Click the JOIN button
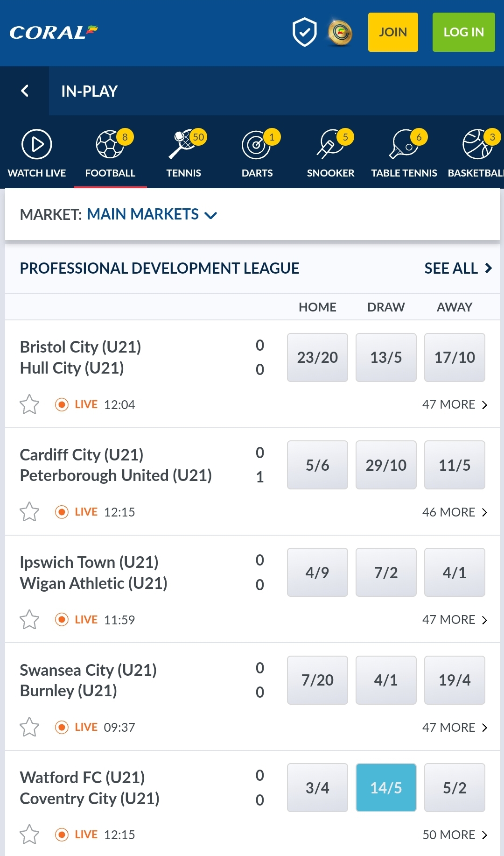This screenshot has width=504, height=856. [x=392, y=32]
